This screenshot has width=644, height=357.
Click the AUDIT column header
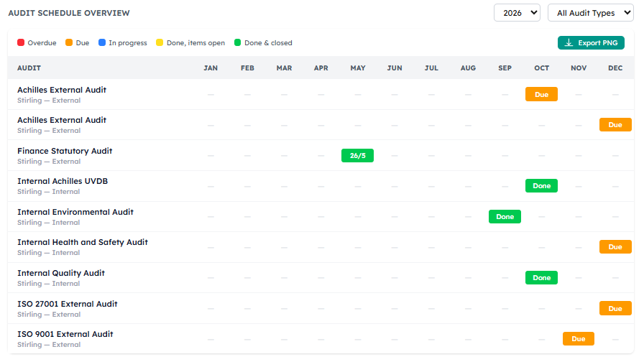click(29, 68)
